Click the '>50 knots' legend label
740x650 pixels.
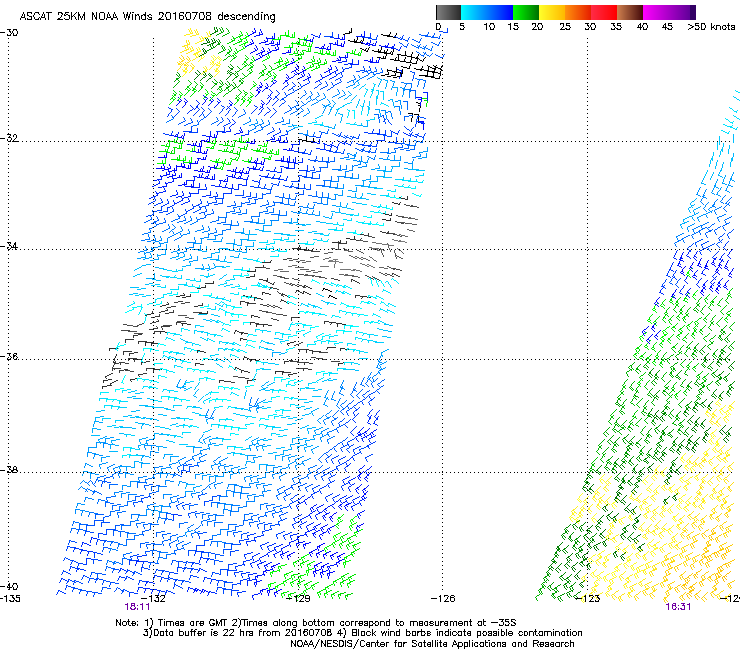pos(711,27)
